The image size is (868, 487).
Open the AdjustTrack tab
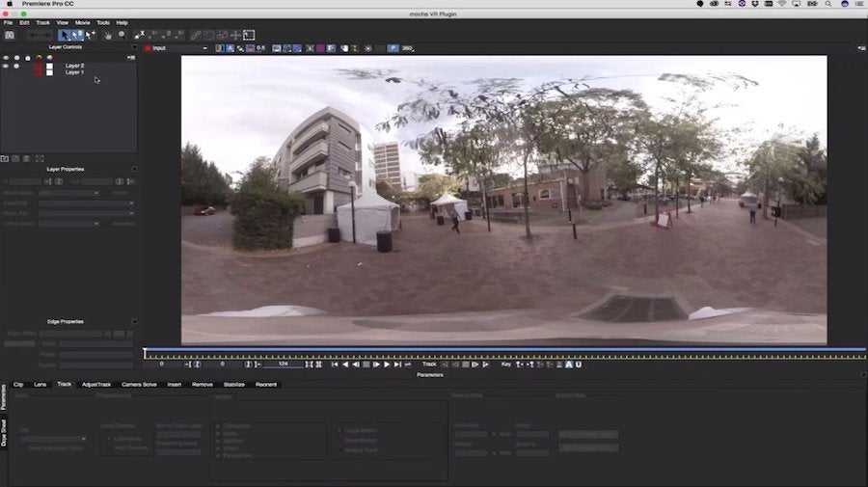tap(96, 384)
